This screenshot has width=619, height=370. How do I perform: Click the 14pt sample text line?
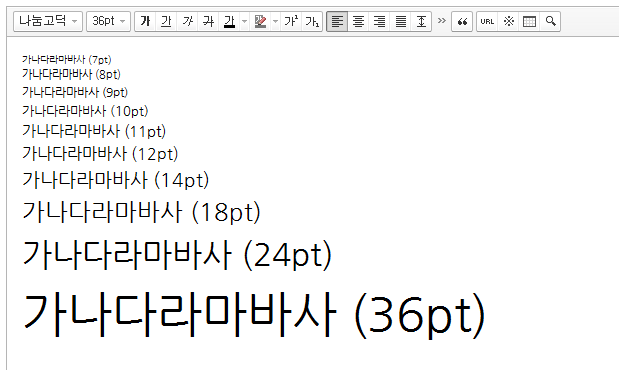115,180
